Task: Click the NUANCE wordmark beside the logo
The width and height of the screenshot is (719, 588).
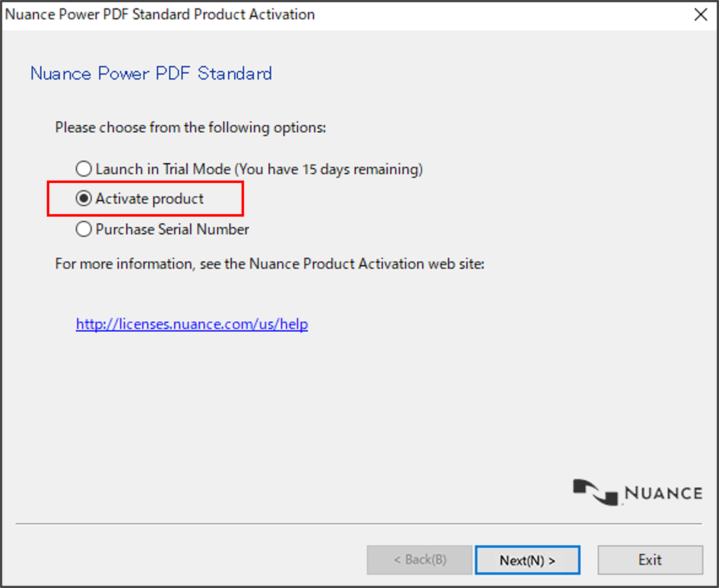Action: 664,493
